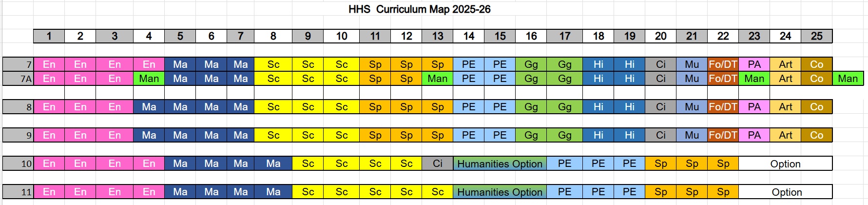Click the Man cell under column 23
This screenshot has height=205, width=868.
point(754,79)
